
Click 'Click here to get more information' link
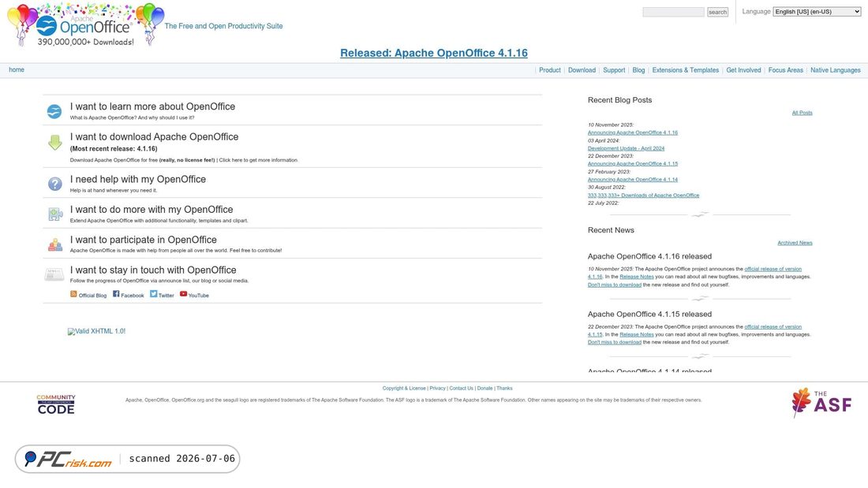tap(258, 161)
